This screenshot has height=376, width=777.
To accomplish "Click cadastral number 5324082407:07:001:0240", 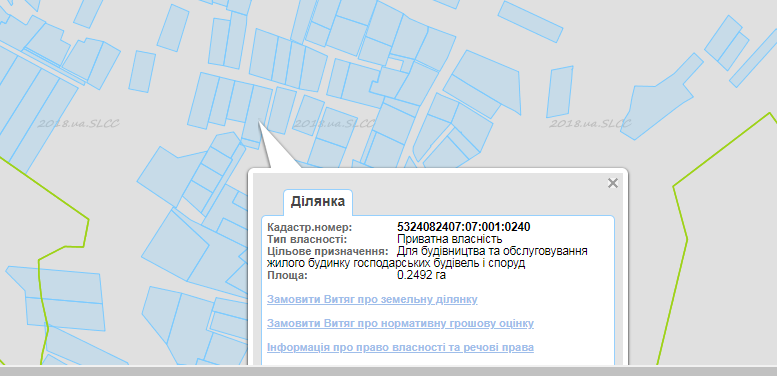I will click(x=464, y=227).
